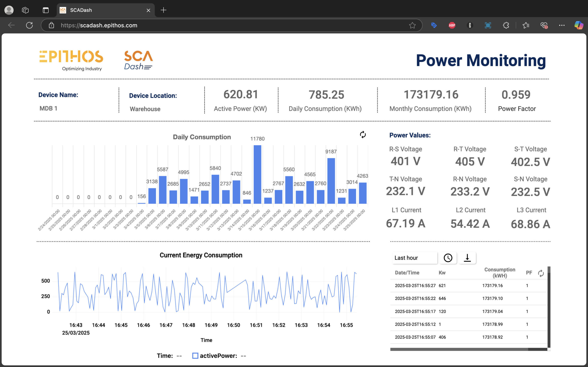This screenshot has width=588, height=367.
Task: Open the Copilot sidebar icon
Action: (x=579, y=25)
